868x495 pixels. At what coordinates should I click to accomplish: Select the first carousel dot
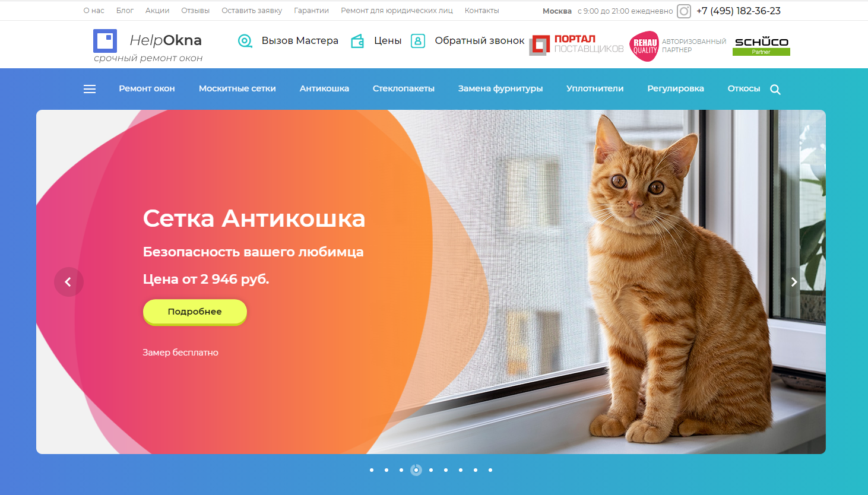tap(372, 470)
